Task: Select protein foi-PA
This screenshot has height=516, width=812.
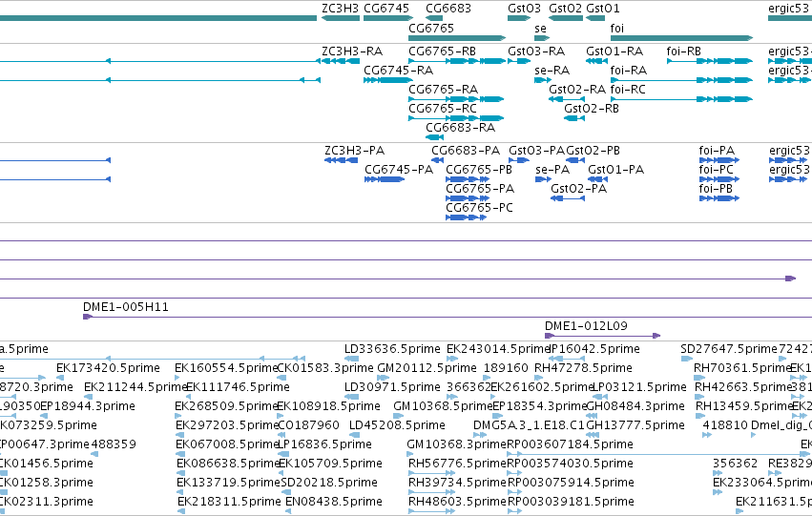Action: pyautogui.click(x=717, y=151)
